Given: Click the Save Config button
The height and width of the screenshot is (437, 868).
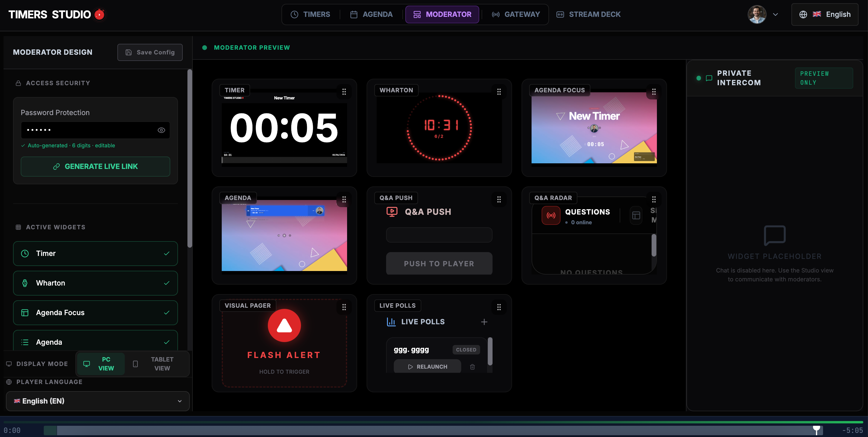Looking at the screenshot, I should click(x=150, y=52).
